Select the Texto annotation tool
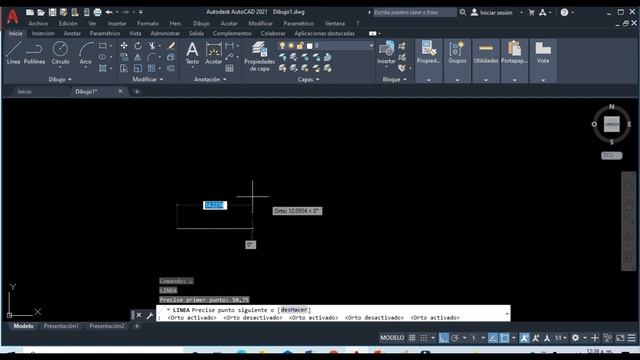Image resolution: width=640 pixels, height=360 pixels. coord(192,53)
